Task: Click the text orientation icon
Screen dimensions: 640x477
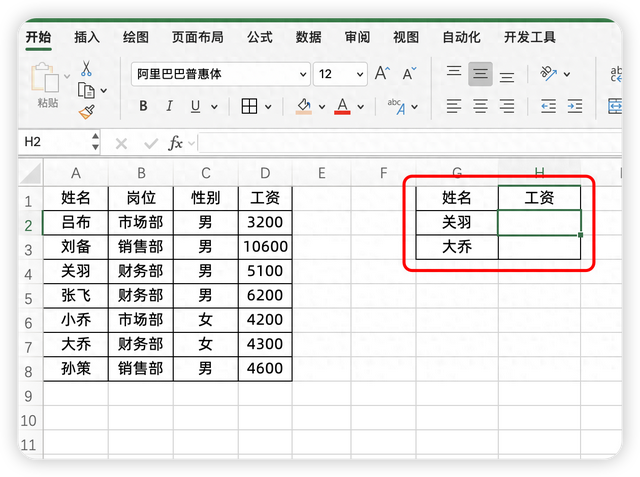Action: (549, 73)
